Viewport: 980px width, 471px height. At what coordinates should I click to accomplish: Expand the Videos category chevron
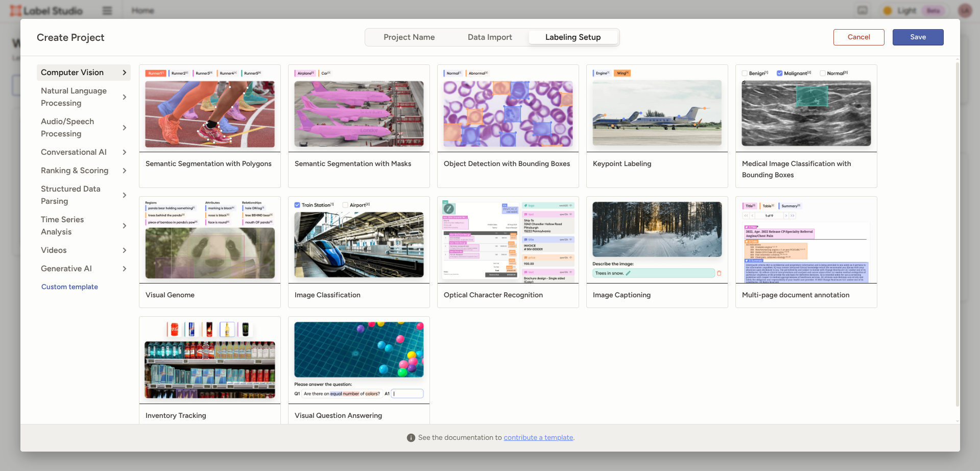(125, 250)
